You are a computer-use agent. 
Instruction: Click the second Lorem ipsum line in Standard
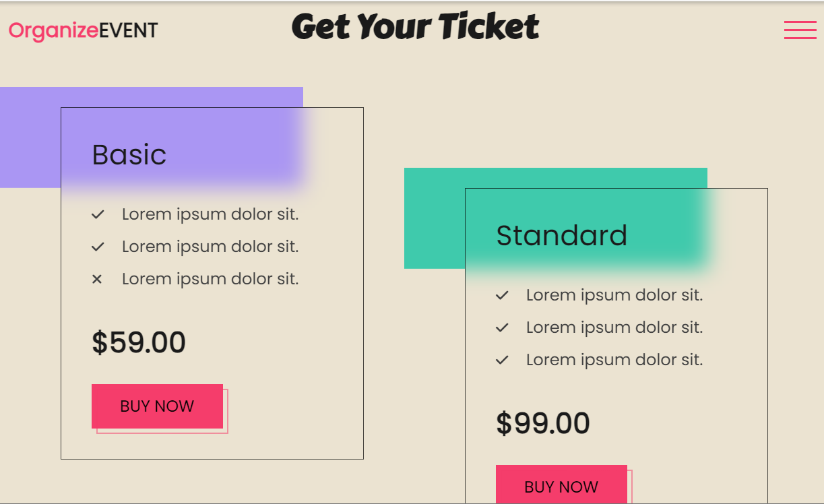click(x=614, y=327)
